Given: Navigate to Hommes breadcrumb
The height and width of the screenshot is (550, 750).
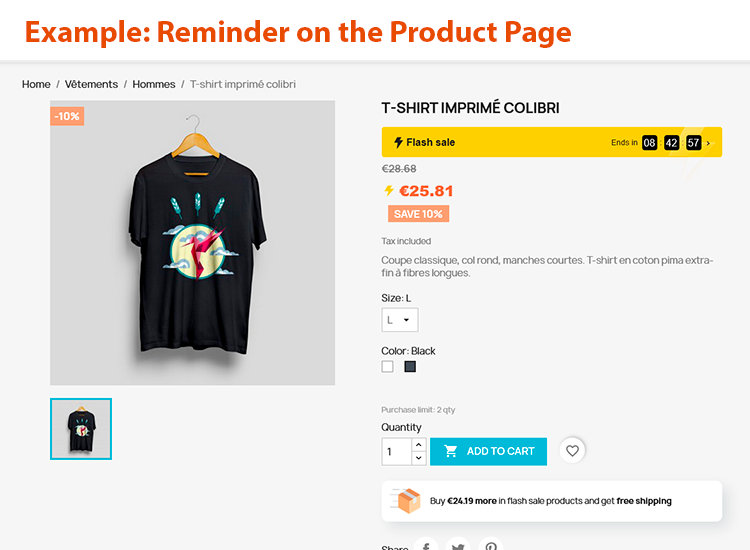Looking at the screenshot, I should click(x=154, y=85).
